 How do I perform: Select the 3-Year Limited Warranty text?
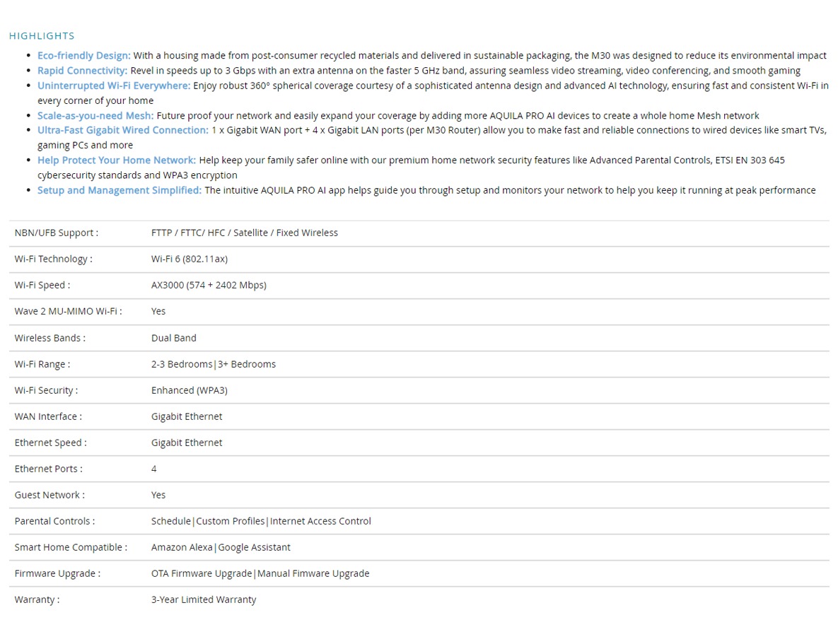204,599
